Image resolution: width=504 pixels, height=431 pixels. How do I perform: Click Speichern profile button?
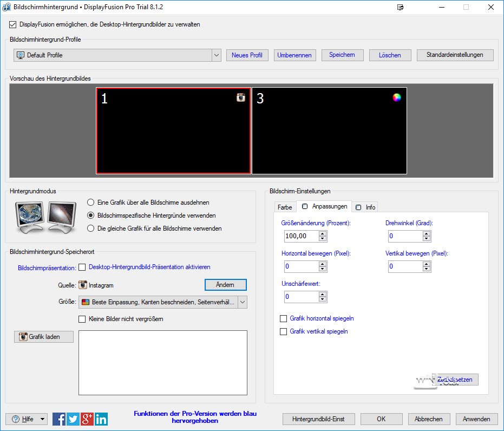click(342, 55)
